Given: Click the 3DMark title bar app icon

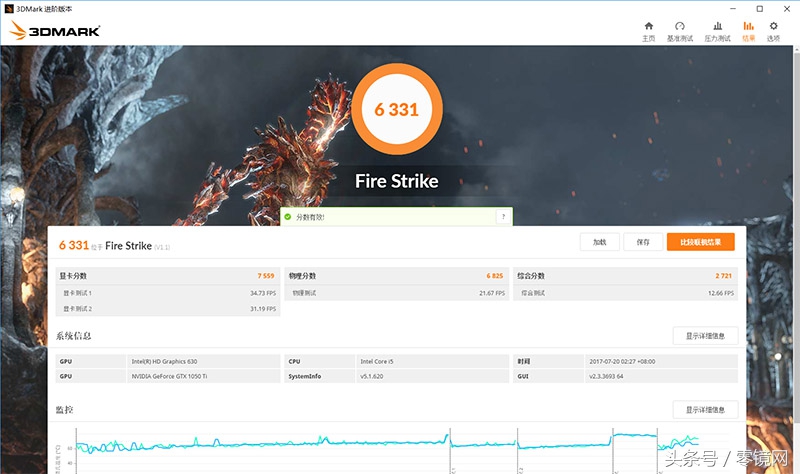Looking at the screenshot, I should tap(9, 9).
